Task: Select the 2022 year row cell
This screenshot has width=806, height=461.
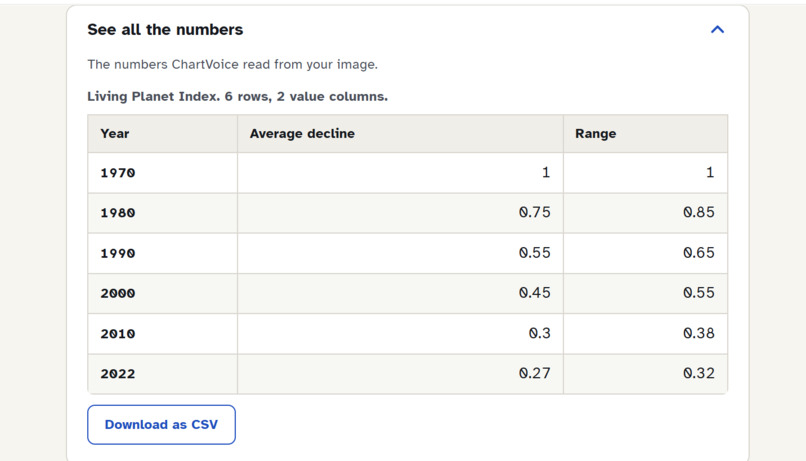Action: pyautogui.click(x=162, y=374)
